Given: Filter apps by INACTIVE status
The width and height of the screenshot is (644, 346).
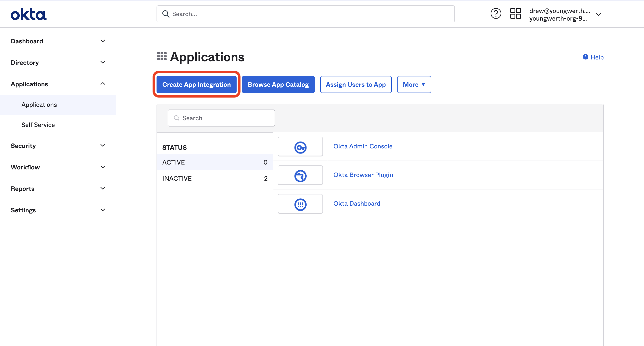Looking at the screenshot, I should point(177,178).
